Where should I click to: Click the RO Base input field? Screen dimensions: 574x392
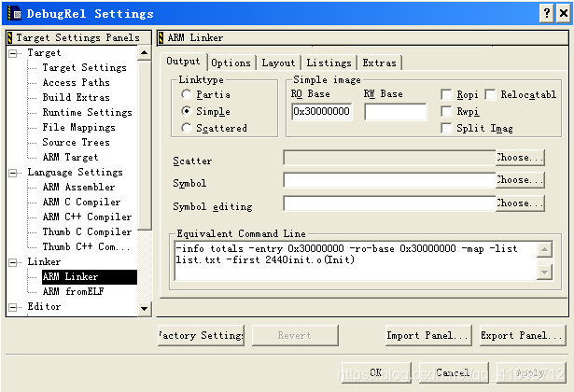[x=322, y=112]
